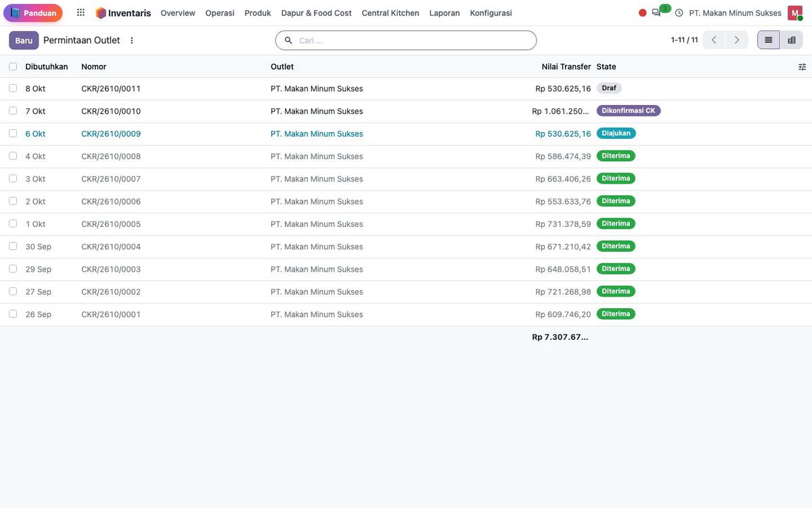Open optional columns settings icon

tap(803, 67)
